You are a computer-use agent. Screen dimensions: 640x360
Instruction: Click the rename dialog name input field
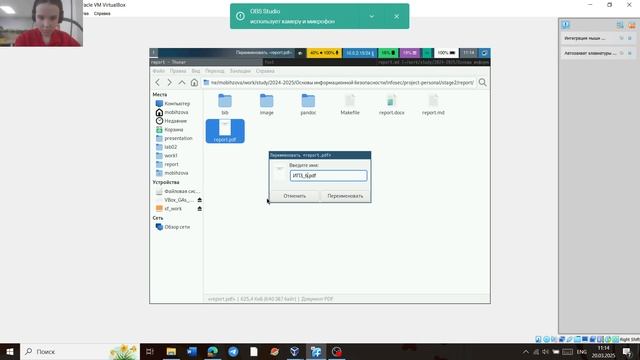[x=329, y=176]
